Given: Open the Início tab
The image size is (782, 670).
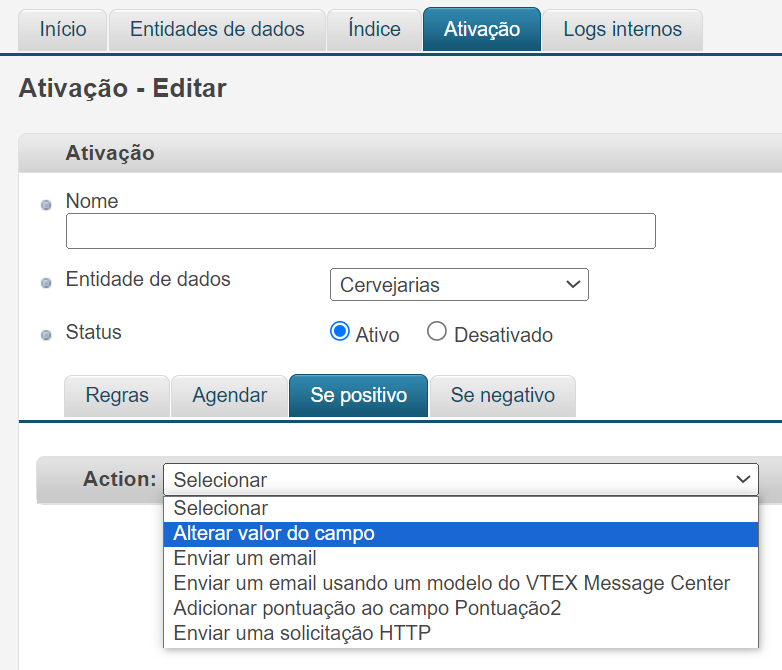Looking at the screenshot, I should click(x=62, y=29).
